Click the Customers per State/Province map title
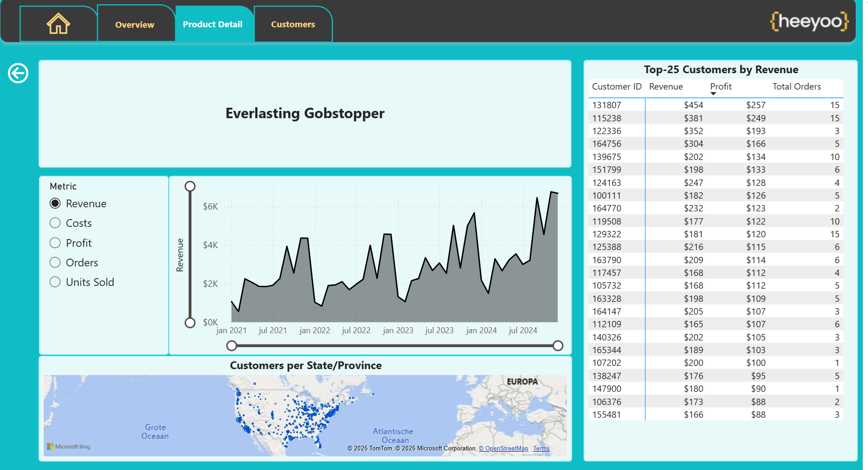Viewport: 868px width, 470px height. [x=306, y=365]
